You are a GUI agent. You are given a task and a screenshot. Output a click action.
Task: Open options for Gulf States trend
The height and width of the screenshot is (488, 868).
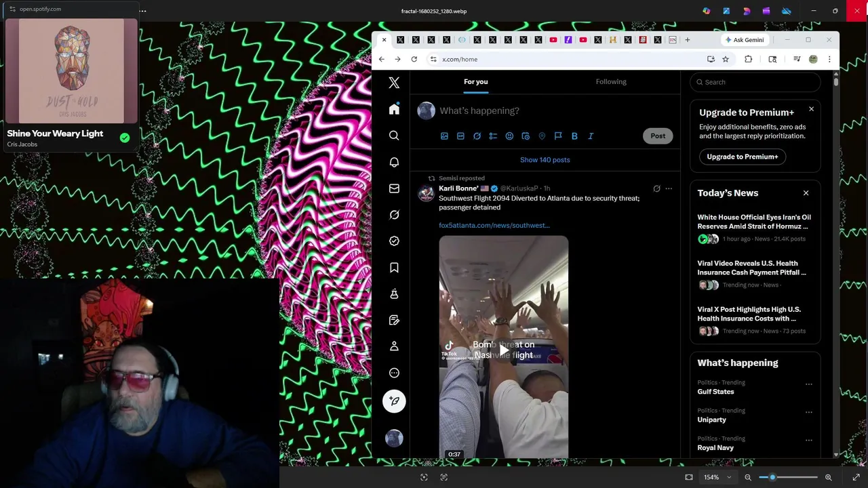tap(808, 384)
